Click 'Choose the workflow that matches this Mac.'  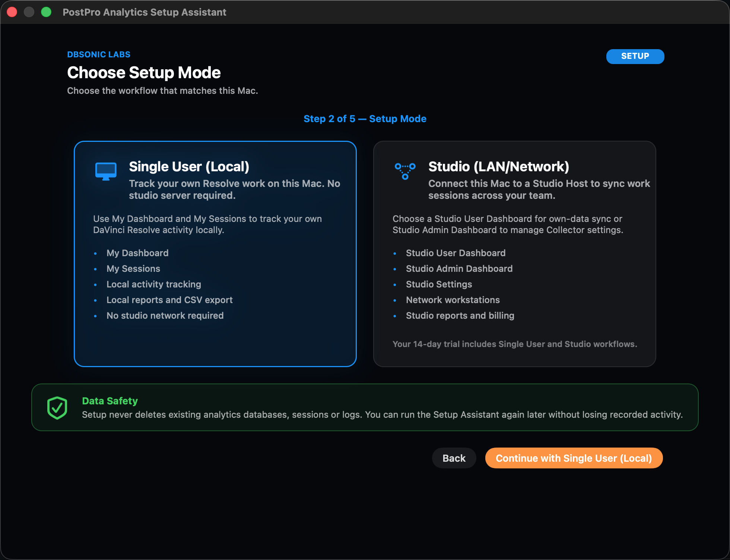(162, 90)
